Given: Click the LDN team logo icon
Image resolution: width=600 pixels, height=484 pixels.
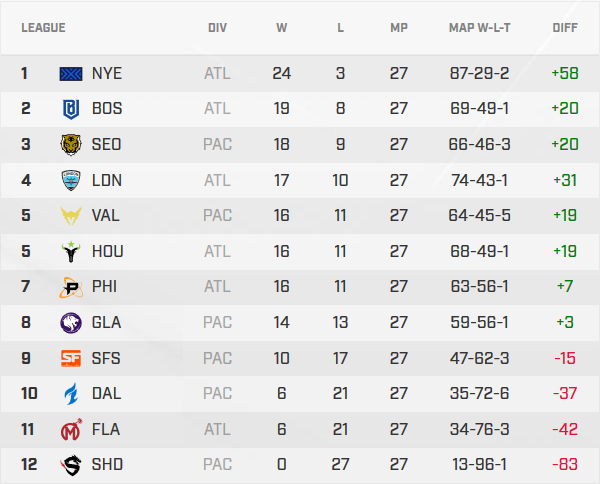Looking at the screenshot, I should click(x=72, y=179).
